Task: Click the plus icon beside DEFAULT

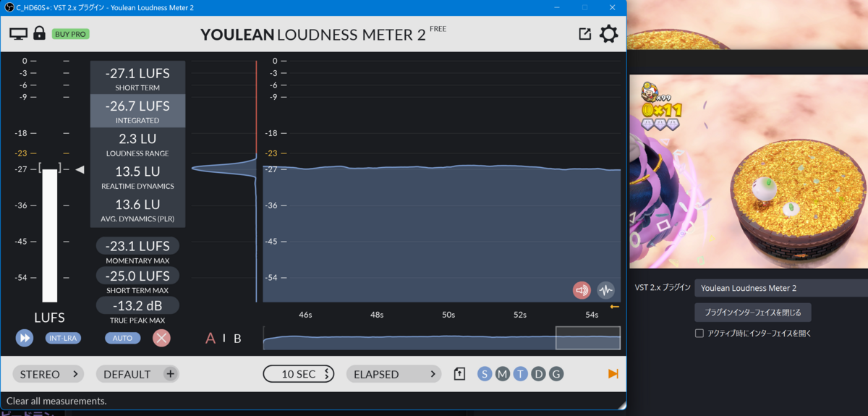Action: tap(170, 374)
